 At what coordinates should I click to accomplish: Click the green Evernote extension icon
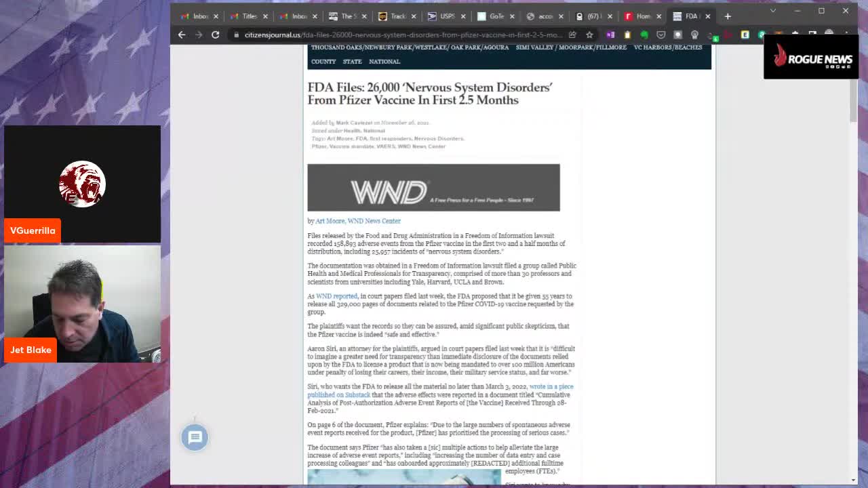(644, 35)
